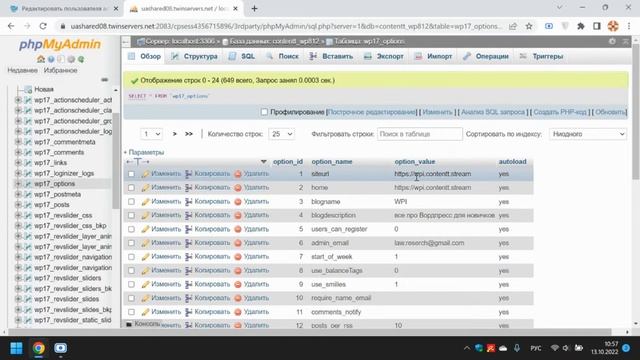The image size is (640, 360).
Task: Open Chrome from the Windows taskbar
Action: 39,348
